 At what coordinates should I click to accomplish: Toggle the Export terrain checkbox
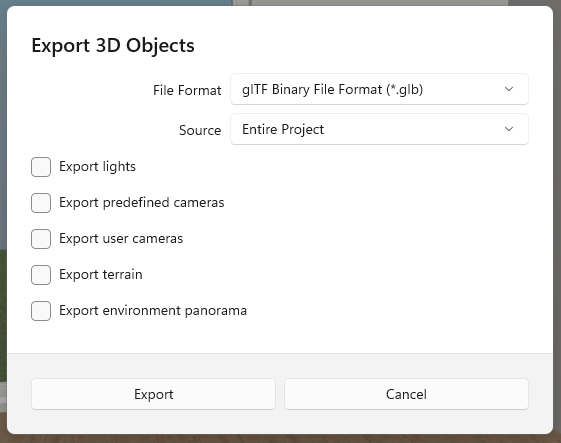point(41,275)
